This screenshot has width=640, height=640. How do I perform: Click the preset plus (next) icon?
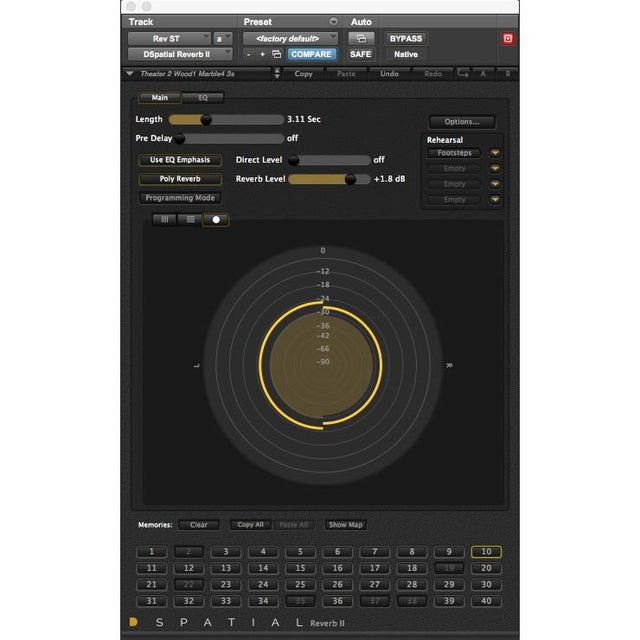click(x=262, y=54)
